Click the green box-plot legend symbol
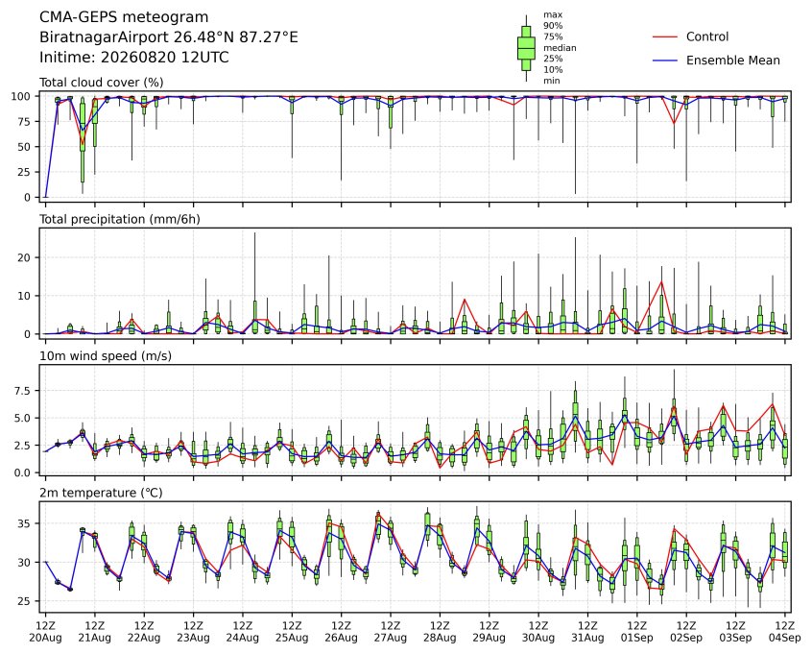 click(526, 48)
